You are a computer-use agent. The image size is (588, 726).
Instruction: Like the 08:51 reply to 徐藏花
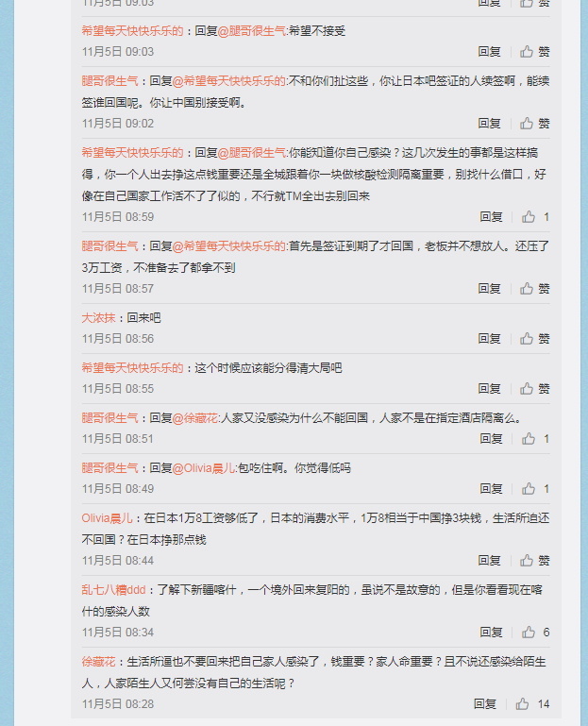535,438
